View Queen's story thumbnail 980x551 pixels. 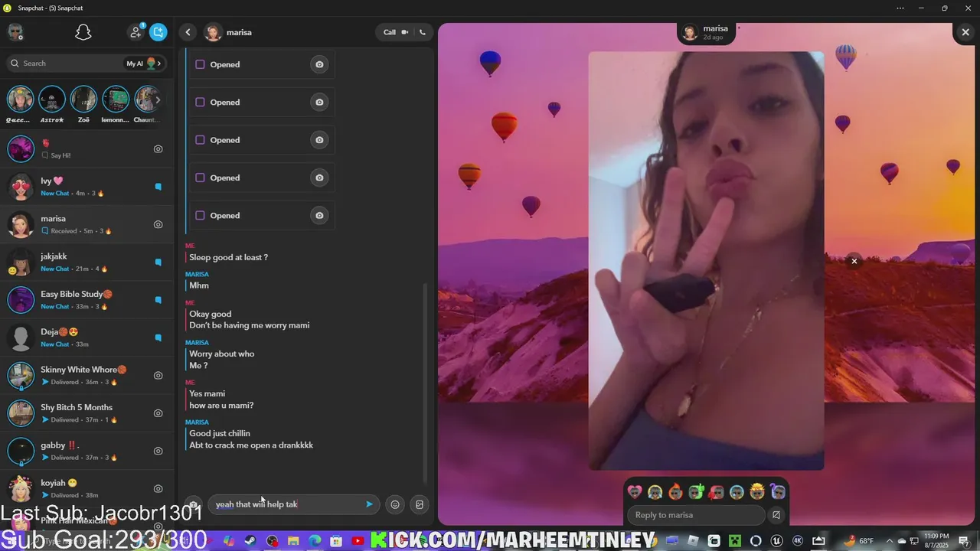click(x=20, y=99)
